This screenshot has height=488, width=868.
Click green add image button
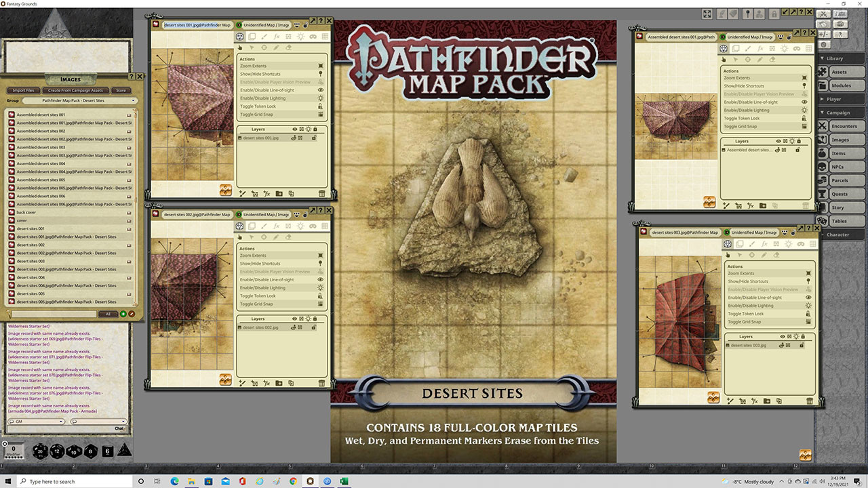pyautogui.click(x=123, y=314)
